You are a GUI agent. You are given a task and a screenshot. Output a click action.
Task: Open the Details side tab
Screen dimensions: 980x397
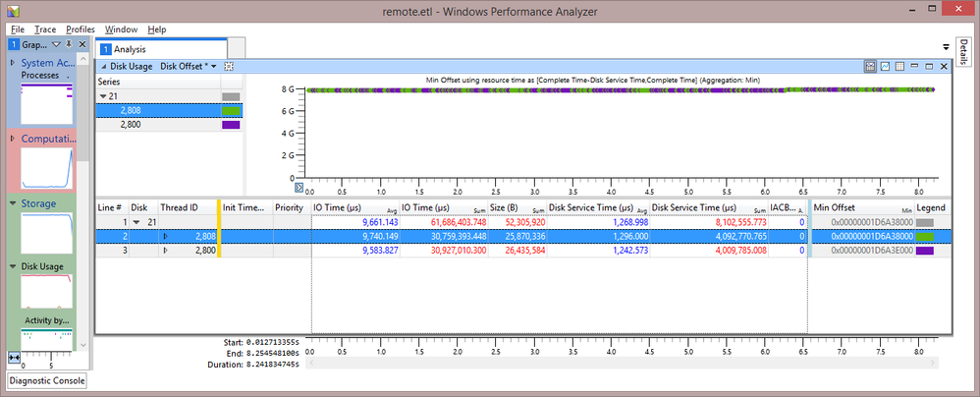pos(962,52)
